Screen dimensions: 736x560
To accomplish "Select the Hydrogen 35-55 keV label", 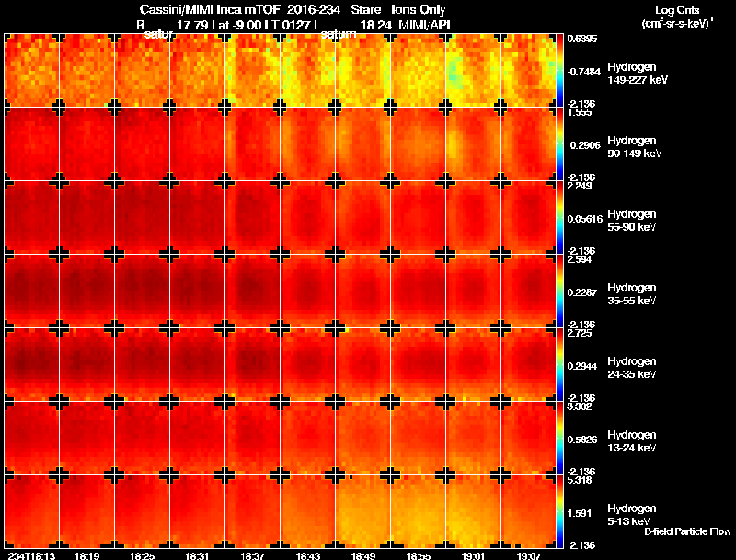I will coord(632,294).
